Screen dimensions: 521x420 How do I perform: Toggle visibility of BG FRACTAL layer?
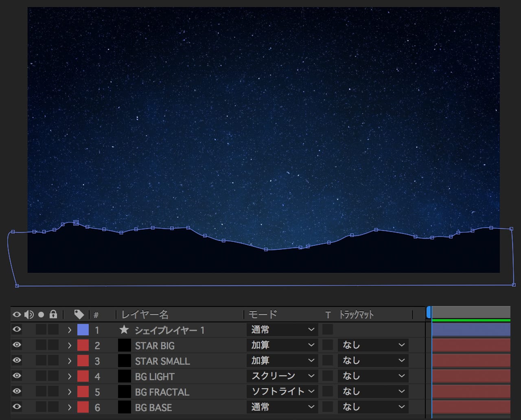pos(17,392)
